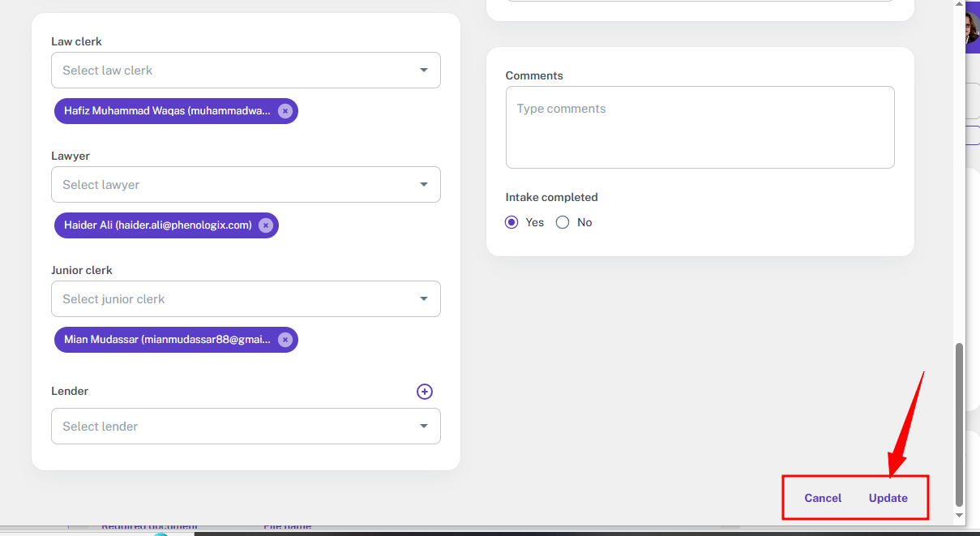Focus the Type comments text area
Screen dimensions: 980x536
pyautogui.click(x=700, y=127)
